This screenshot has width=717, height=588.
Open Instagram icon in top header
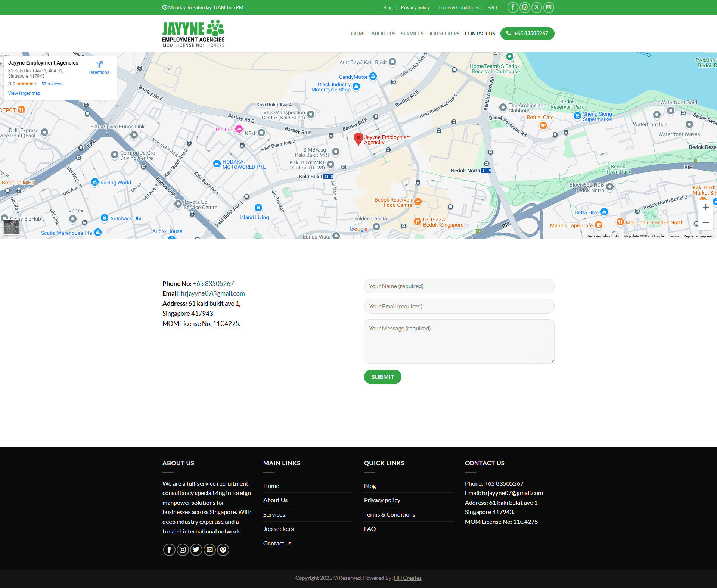(x=525, y=7)
